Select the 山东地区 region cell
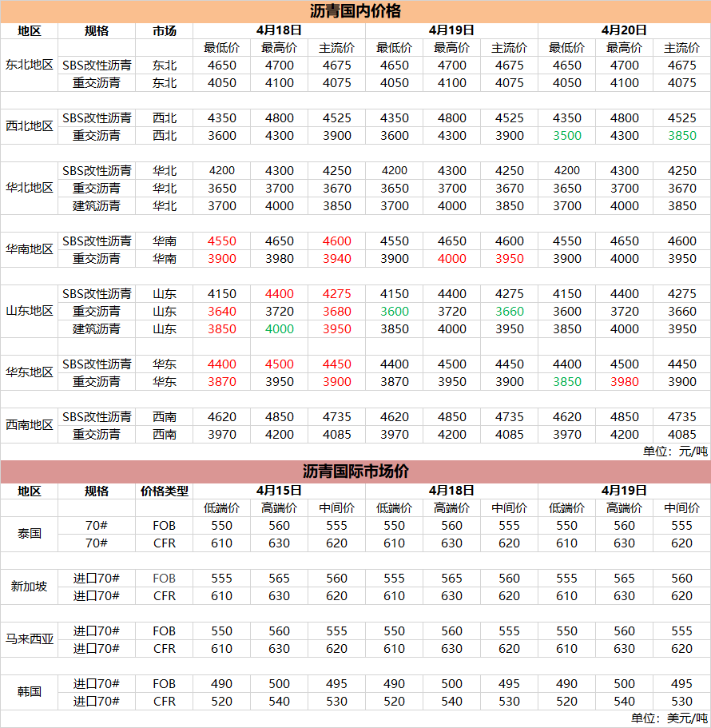 (x=30, y=311)
